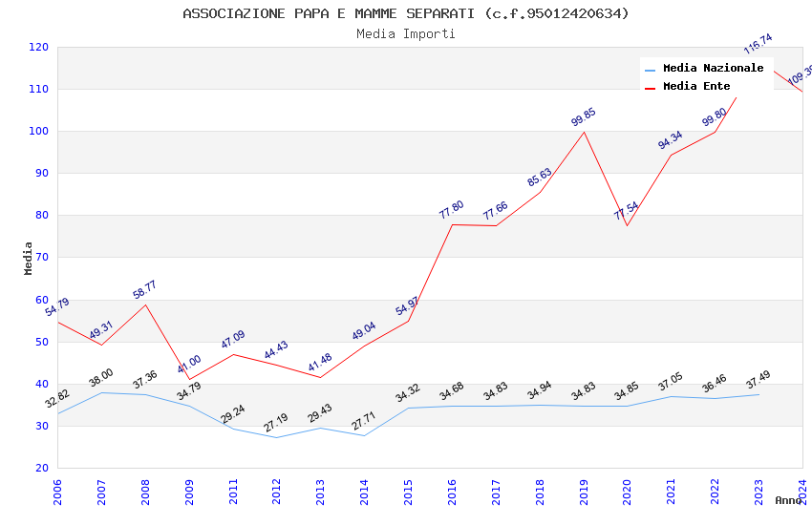This screenshot has height=525, width=812.
Task: Click the 2014 year tick label
Action: 364,492
